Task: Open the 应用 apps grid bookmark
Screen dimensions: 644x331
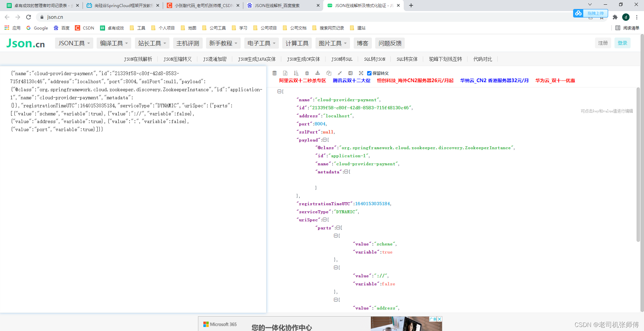Action: [x=12, y=28]
